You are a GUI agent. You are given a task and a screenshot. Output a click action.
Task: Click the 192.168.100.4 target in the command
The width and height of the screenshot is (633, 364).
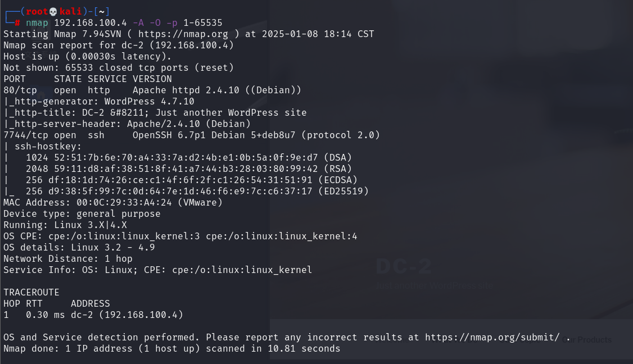(91, 23)
